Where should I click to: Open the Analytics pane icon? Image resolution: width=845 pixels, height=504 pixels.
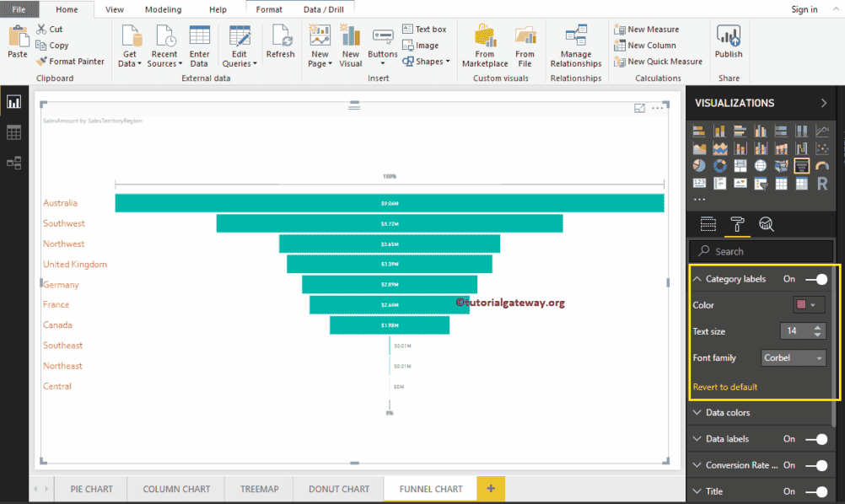tap(766, 223)
